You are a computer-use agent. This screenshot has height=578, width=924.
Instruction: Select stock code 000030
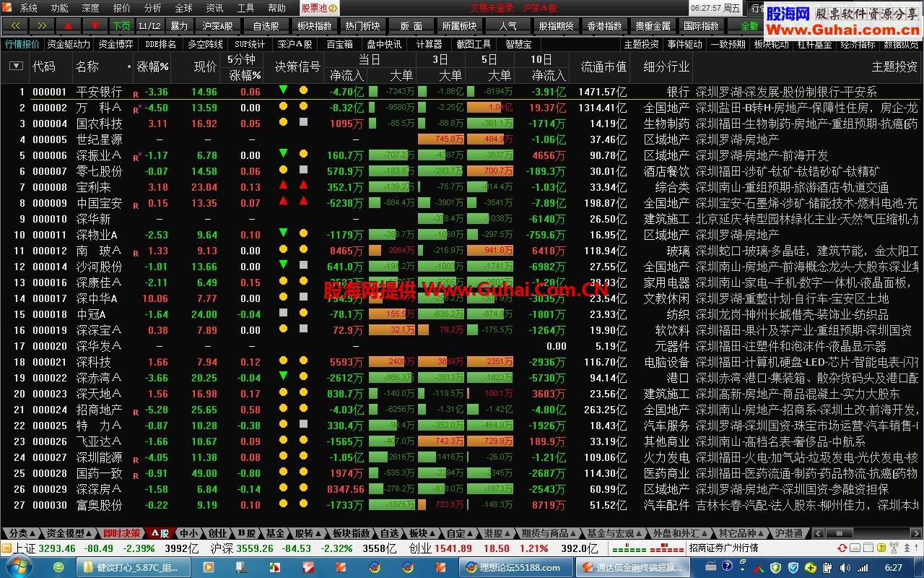pyautogui.click(x=50, y=505)
